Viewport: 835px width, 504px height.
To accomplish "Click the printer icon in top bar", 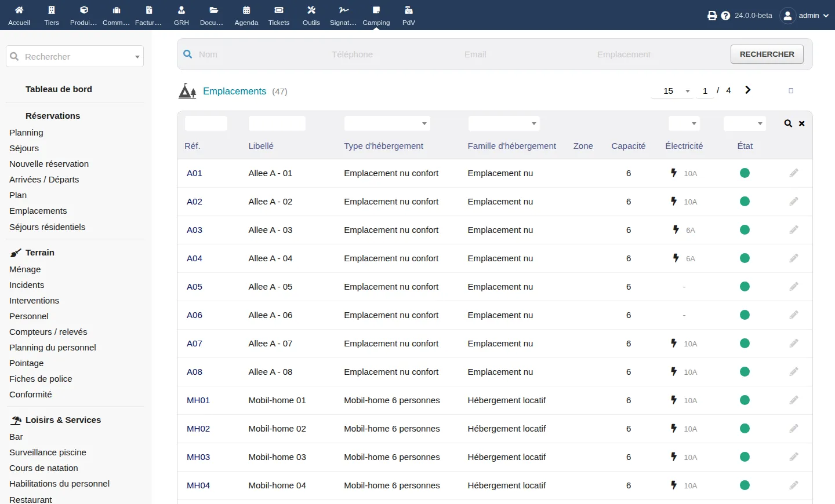I will pyautogui.click(x=712, y=16).
